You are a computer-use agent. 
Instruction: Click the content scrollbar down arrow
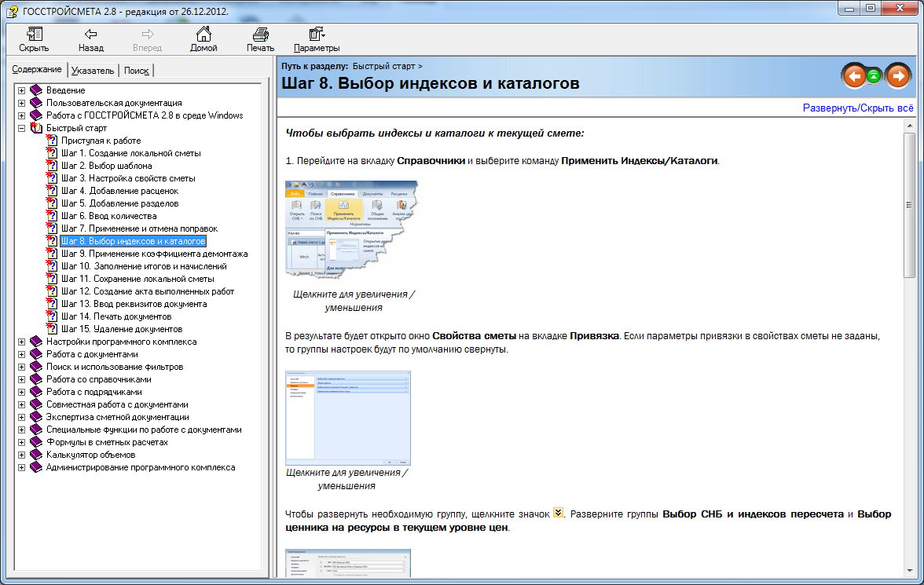pyautogui.click(x=910, y=570)
